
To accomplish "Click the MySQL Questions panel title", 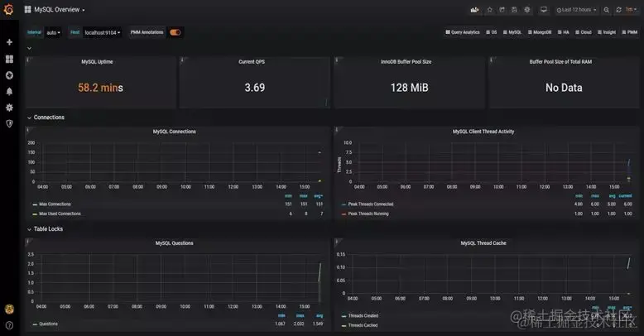I will pyautogui.click(x=174, y=243).
